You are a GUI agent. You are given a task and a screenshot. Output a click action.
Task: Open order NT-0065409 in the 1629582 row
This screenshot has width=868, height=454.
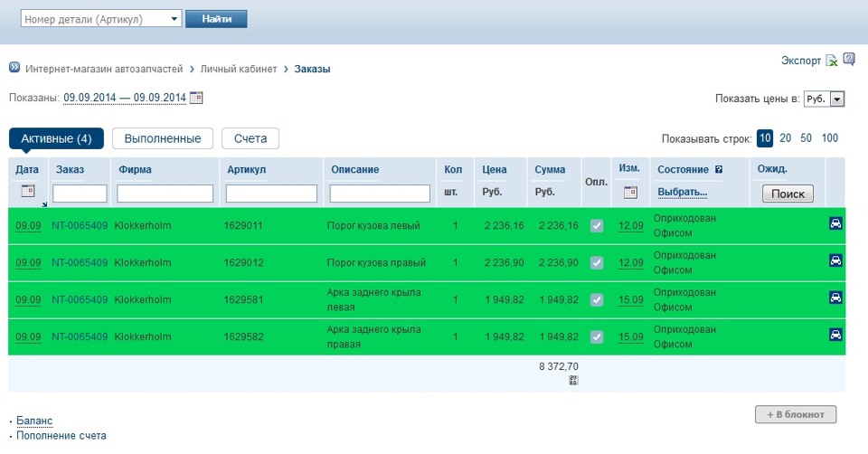pos(80,336)
